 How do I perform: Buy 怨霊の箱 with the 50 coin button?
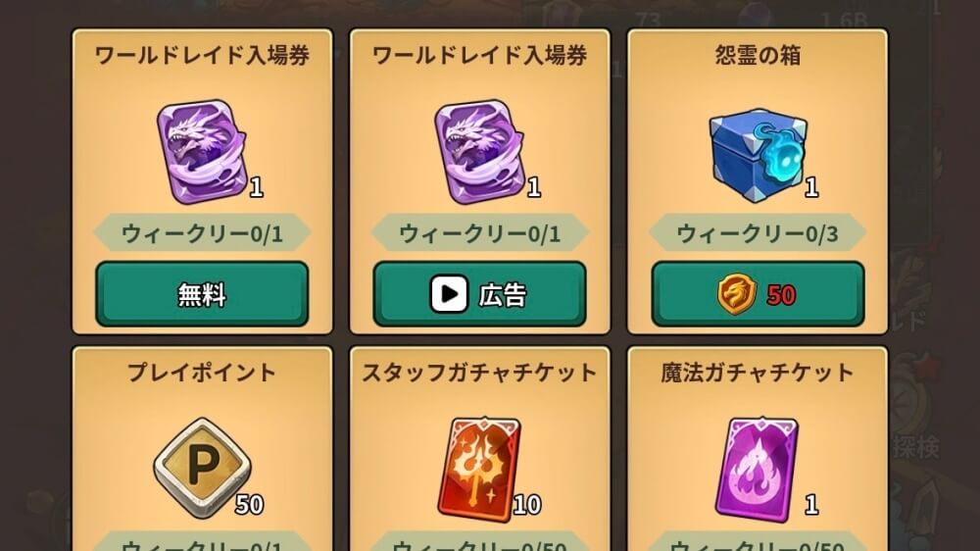coord(758,294)
